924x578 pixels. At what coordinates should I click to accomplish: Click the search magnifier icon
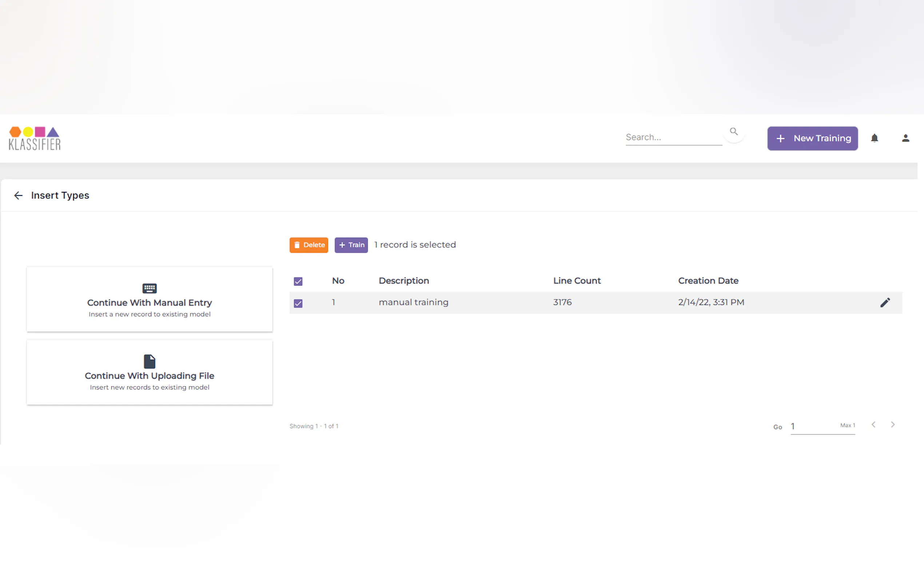[x=733, y=132]
